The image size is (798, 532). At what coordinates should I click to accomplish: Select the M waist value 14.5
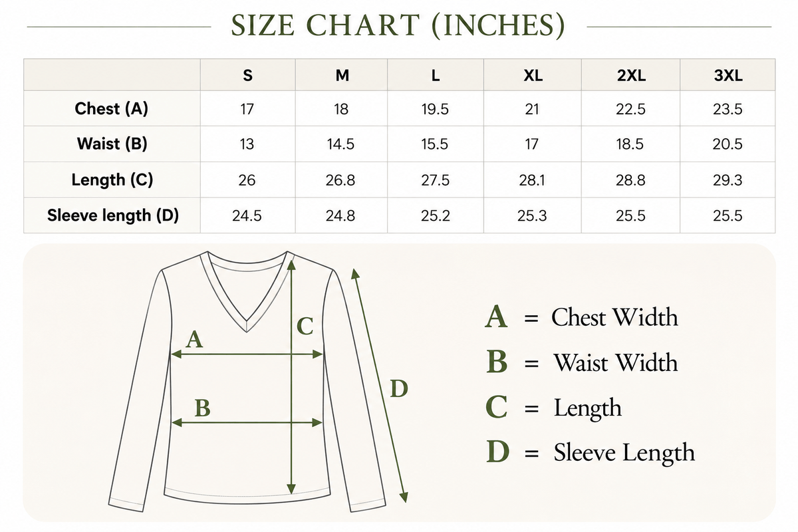(x=340, y=144)
